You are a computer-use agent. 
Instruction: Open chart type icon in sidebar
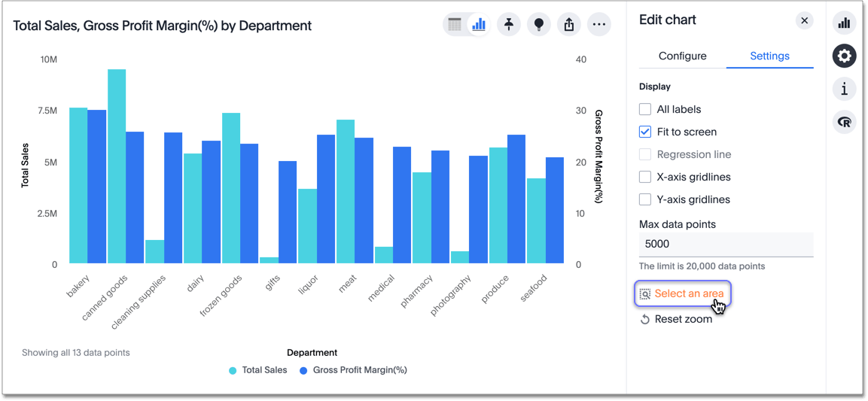(x=844, y=23)
